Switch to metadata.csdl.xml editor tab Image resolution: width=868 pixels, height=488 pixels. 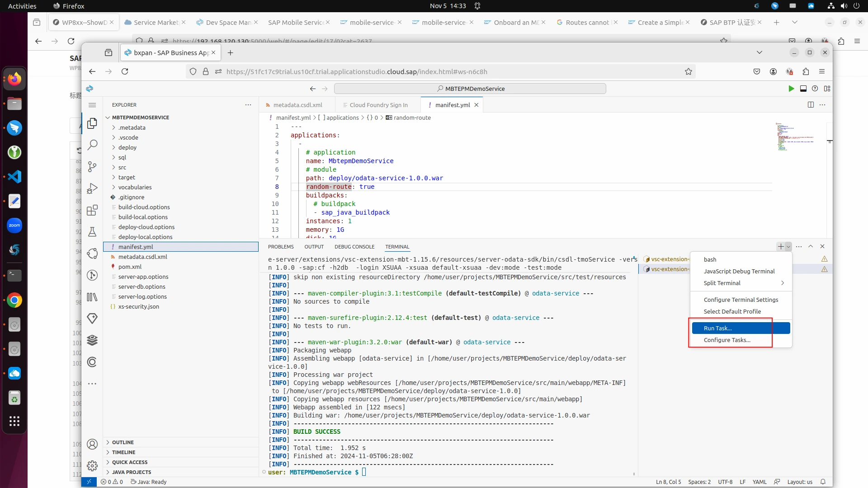pos(297,105)
